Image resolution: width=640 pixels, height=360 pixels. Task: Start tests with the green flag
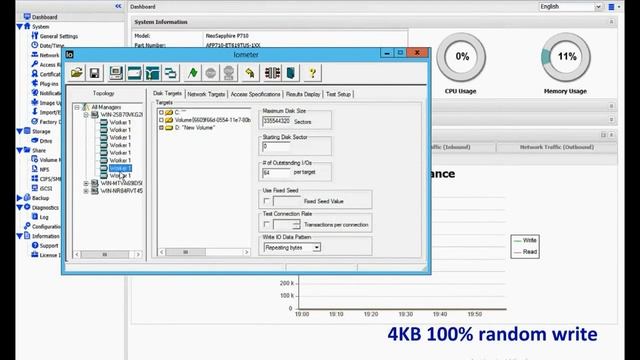point(193,73)
